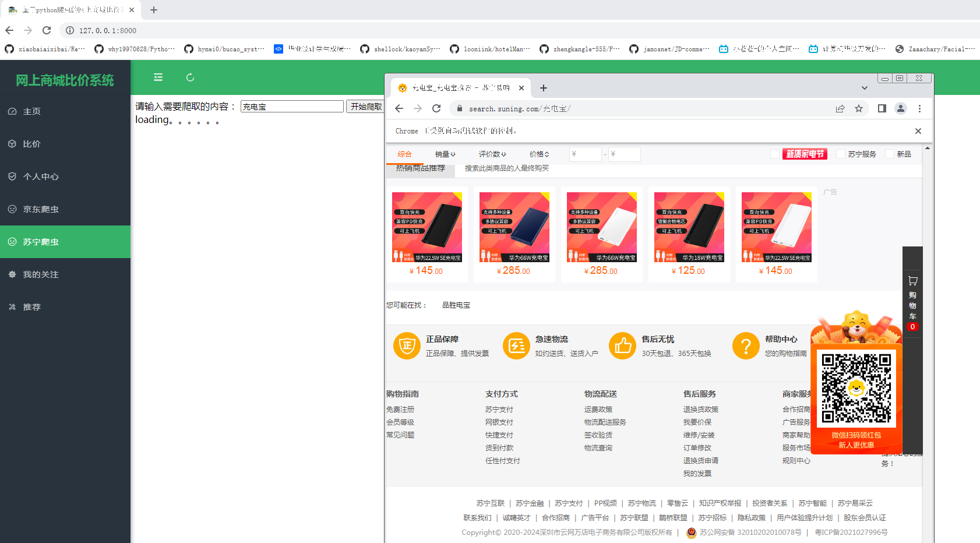980x543 pixels.
Task: Open the 订单修改 link
Action: (697, 448)
